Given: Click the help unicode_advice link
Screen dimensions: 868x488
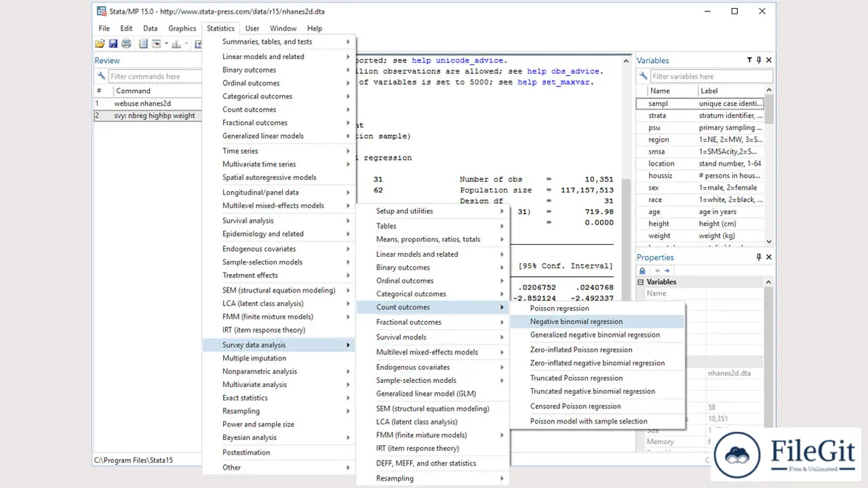Looking at the screenshot, I should [458, 60].
